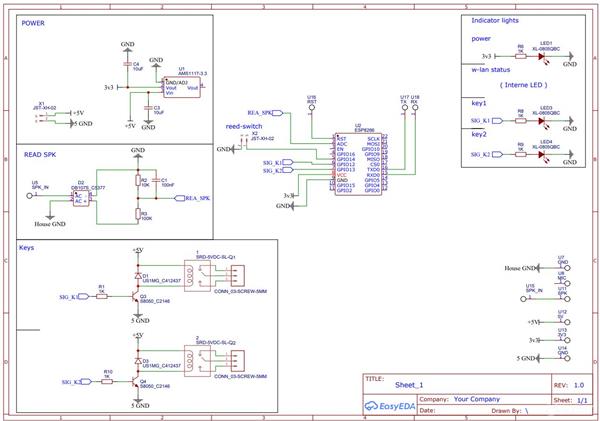Click the AMS1117-3.3 regulator U1
Viewport: 600px width, 421px height.
click(x=182, y=88)
